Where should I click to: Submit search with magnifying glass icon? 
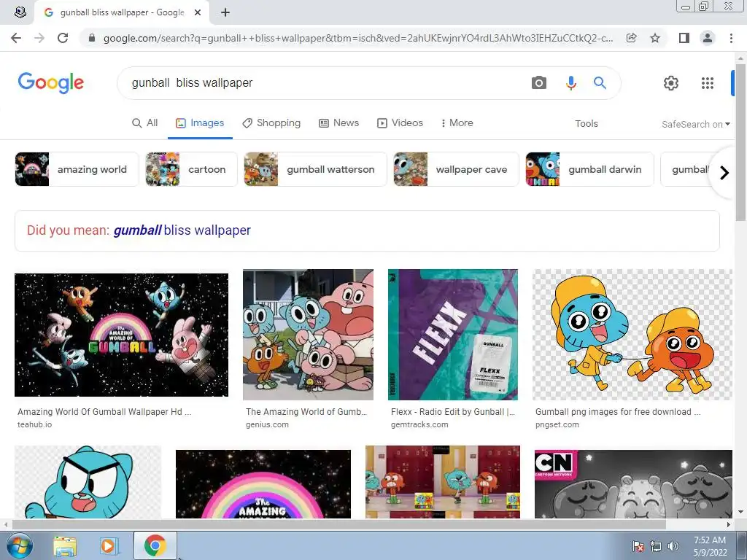click(600, 83)
